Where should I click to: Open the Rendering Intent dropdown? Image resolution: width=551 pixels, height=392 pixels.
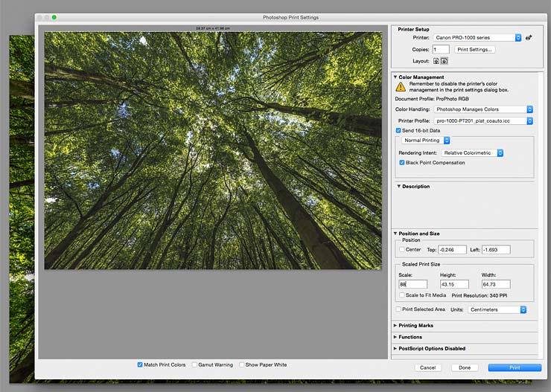coord(472,153)
